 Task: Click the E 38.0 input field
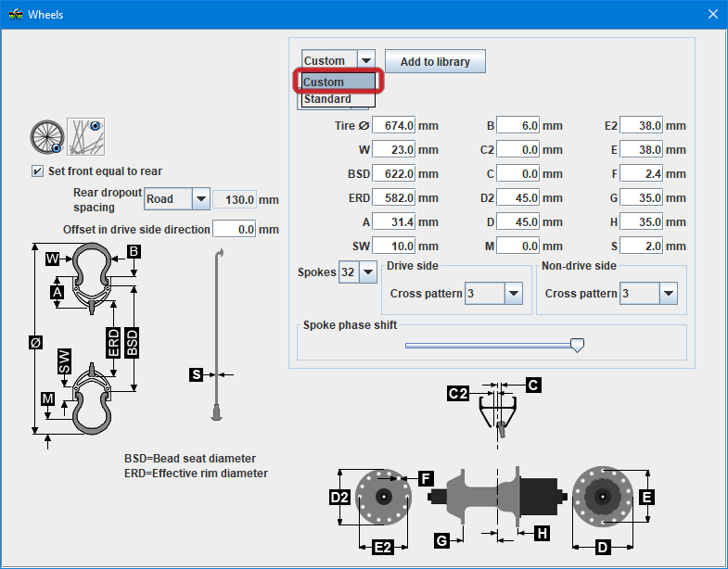coord(642,150)
